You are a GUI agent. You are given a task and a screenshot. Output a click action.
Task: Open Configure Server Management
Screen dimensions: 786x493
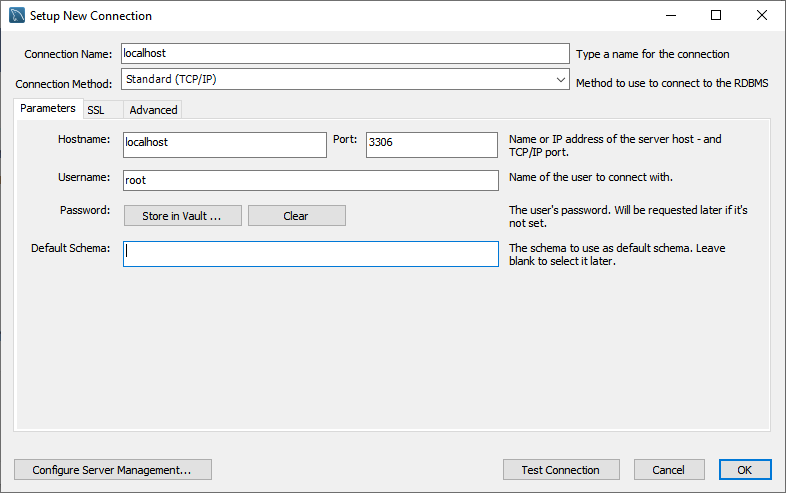113,470
